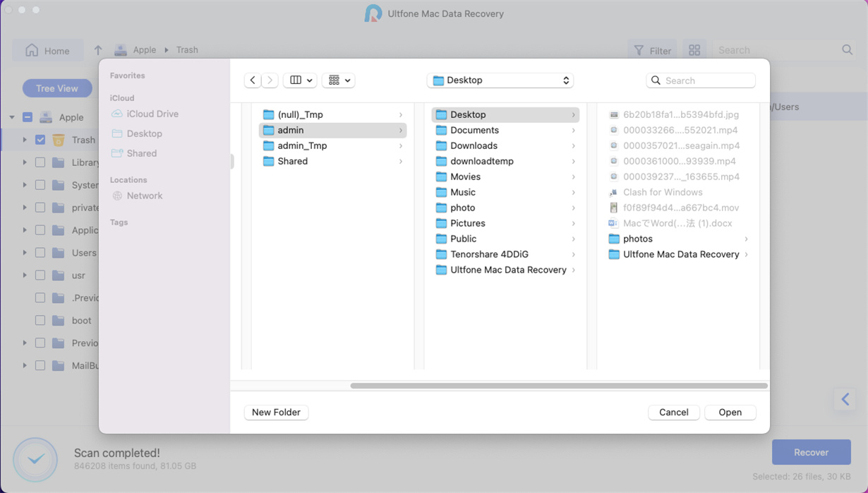Check the Library checkbox in the tree

[x=40, y=162]
